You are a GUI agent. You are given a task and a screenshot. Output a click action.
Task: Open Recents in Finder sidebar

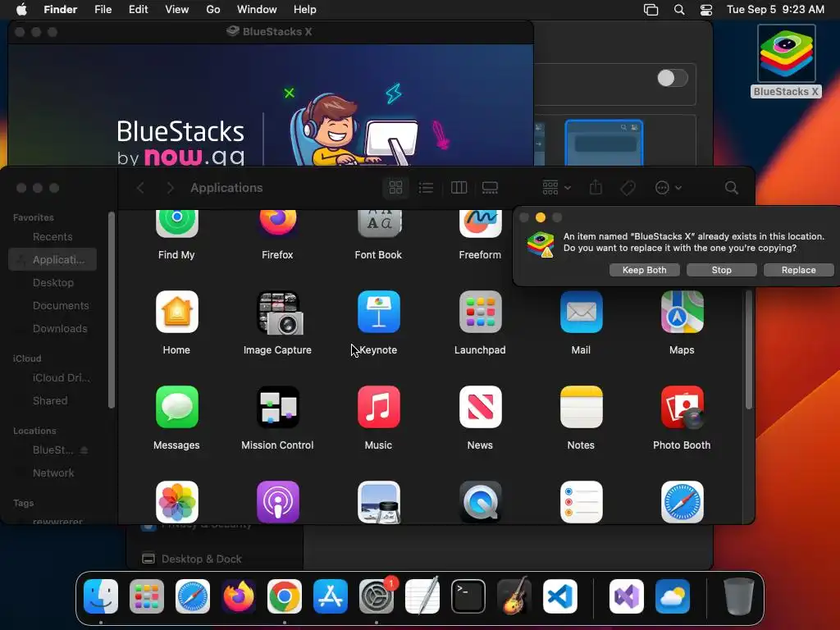pyautogui.click(x=52, y=237)
